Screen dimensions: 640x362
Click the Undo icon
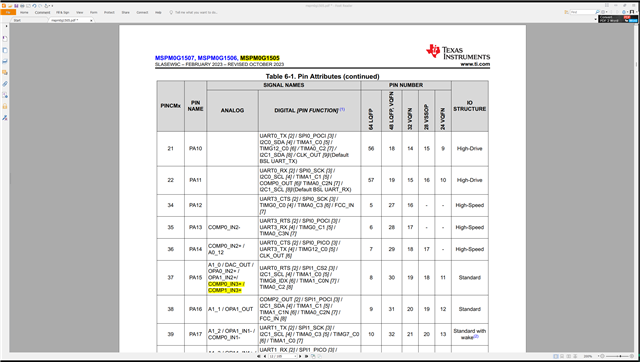pos(34,6)
